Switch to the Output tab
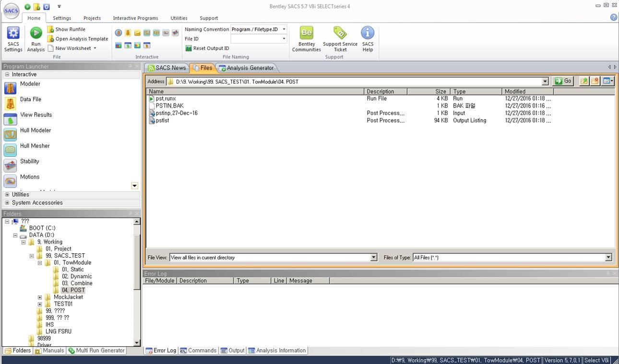 click(233, 351)
